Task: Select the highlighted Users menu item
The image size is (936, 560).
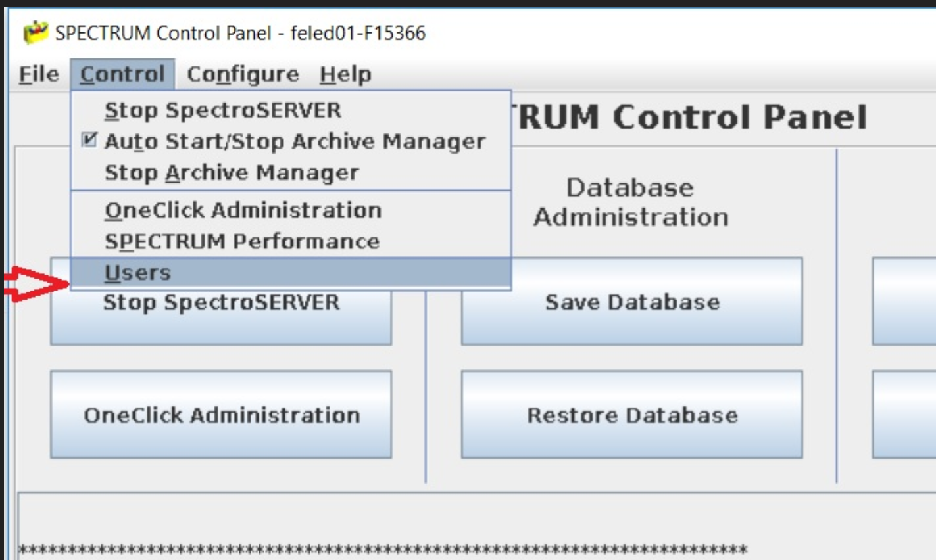Action: pyautogui.click(x=137, y=273)
